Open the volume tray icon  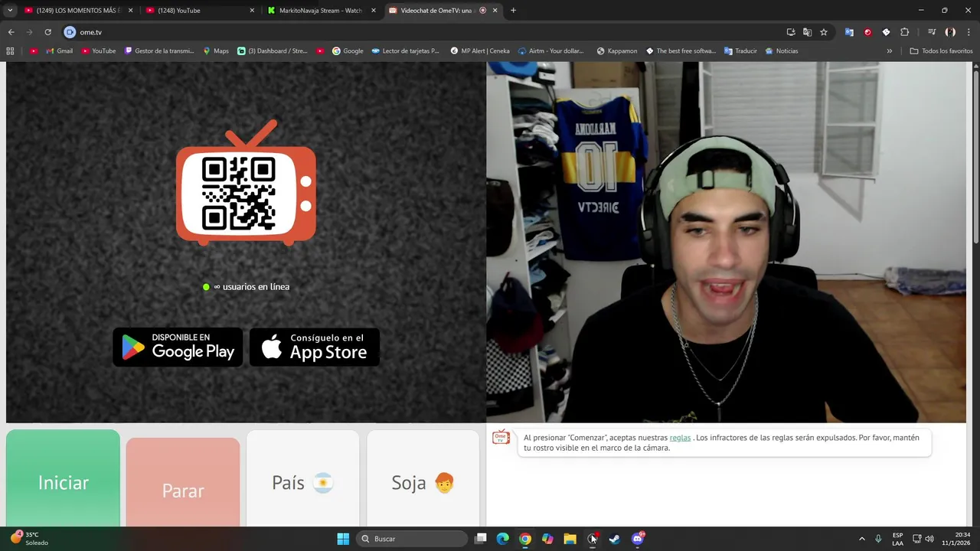click(929, 539)
